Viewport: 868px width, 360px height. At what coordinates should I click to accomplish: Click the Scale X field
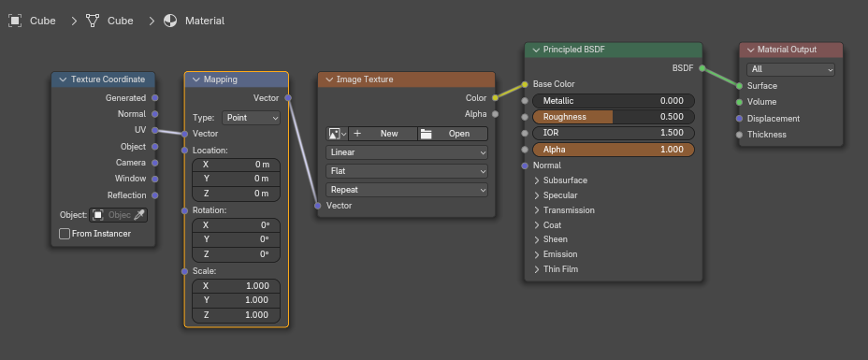tap(237, 286)
